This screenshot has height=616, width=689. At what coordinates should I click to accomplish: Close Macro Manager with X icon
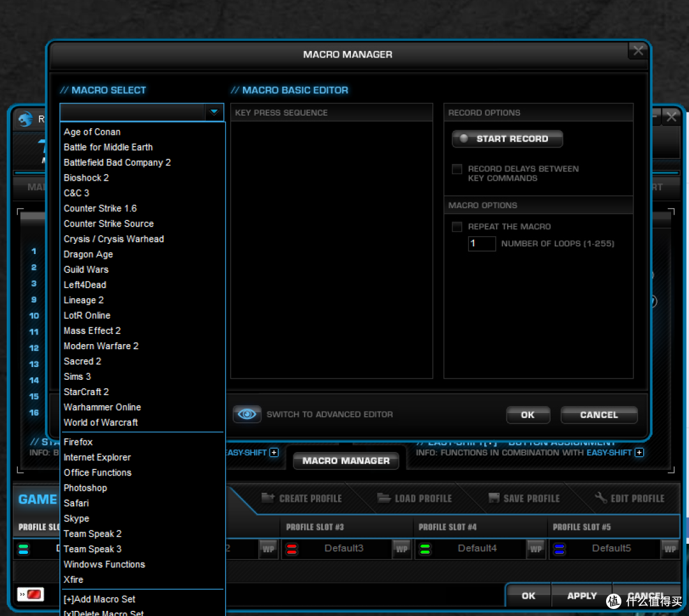tap(638, 51)
